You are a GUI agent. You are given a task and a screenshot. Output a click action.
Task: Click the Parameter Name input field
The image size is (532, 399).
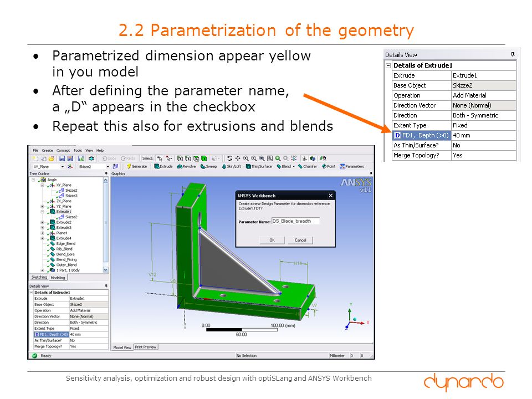295,221
